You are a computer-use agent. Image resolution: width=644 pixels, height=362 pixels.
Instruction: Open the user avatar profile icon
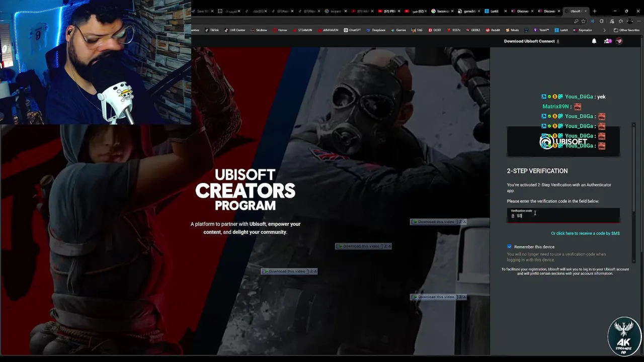tap(619, 41)
